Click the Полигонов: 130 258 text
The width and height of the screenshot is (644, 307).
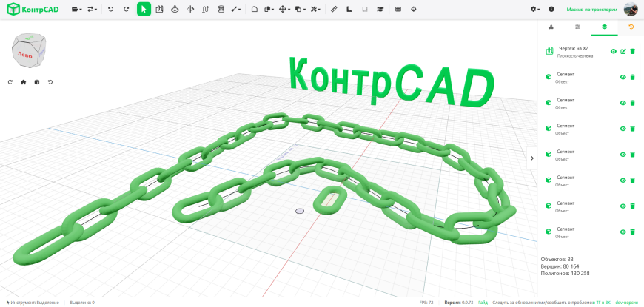tap(565, 274)
